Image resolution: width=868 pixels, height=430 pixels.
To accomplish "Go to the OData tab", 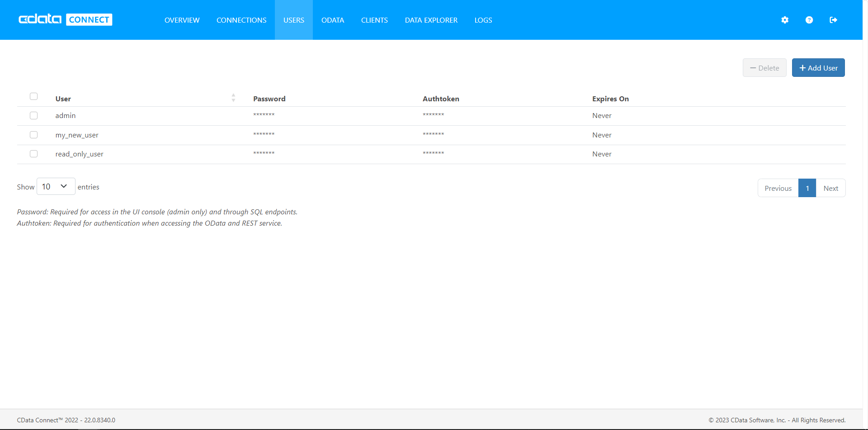I will [332, 20].
